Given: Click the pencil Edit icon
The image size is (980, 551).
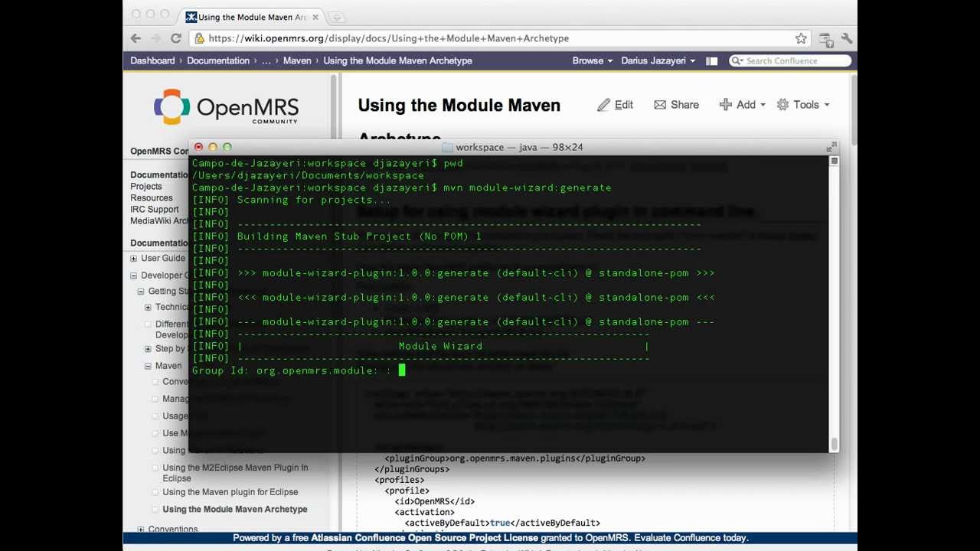Looking at the screenshot, I should [604, 105].
